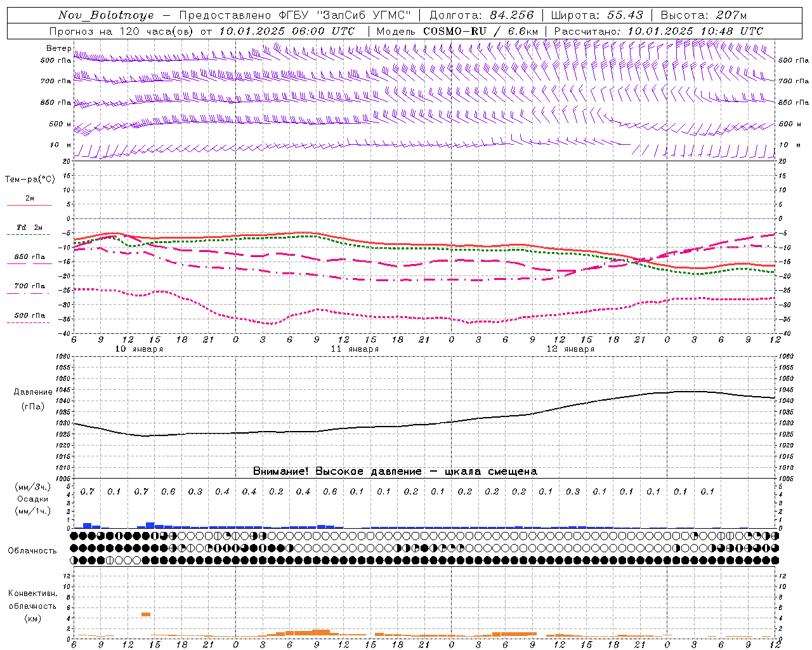The width and height of the screenshot is (812, 650).
Task: Click the (мм/1ч.) precipitation unit label
Action: click(x=33, y=511)
